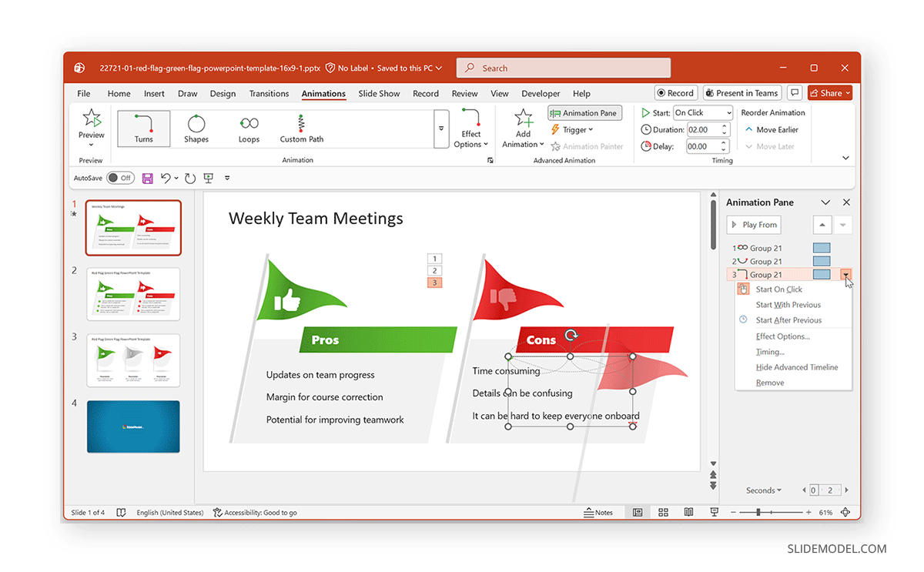924x572 pixels.
Task: Select slide 4 thumbnail
Action: click(x=133, y=426)
